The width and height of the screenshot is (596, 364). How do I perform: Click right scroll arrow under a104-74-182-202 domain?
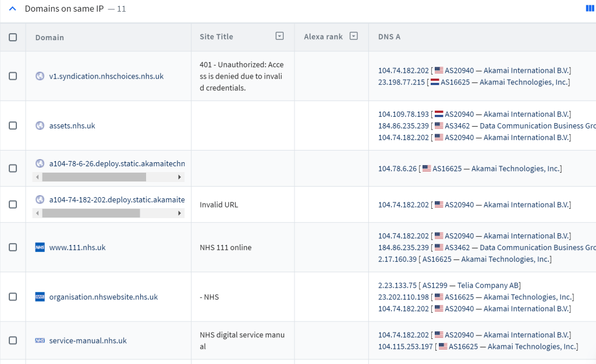[x=179, y=213]
